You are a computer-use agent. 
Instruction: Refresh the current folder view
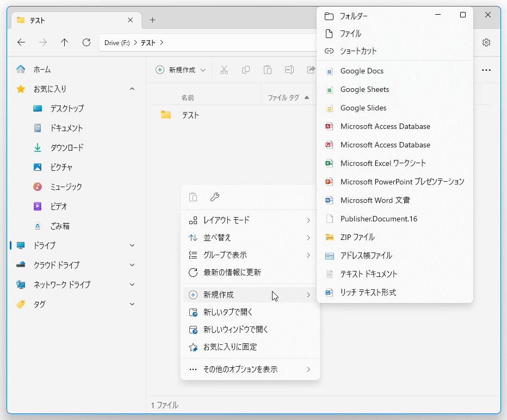coord(86,42)
